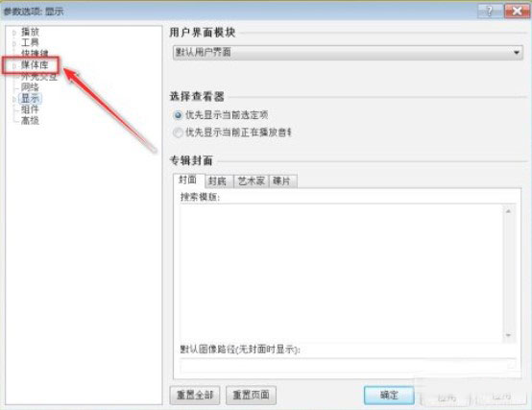Select the 优先显示当前正在播放 radio option

[178, 133]
